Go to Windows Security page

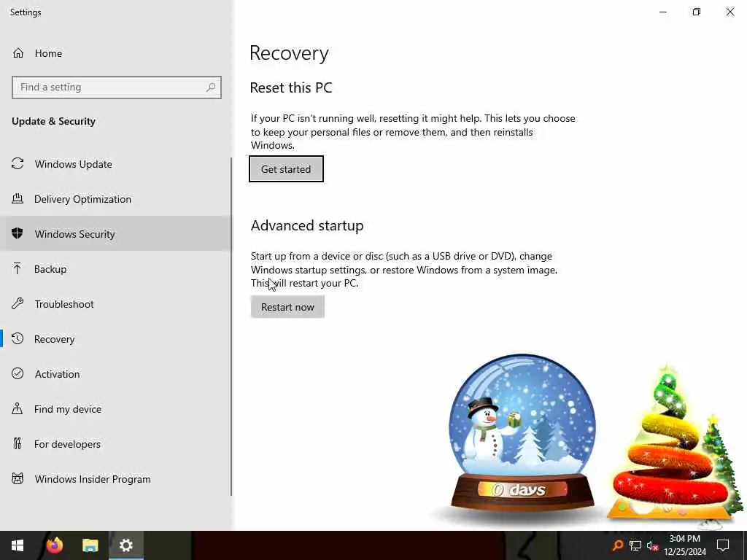(115, 234)
